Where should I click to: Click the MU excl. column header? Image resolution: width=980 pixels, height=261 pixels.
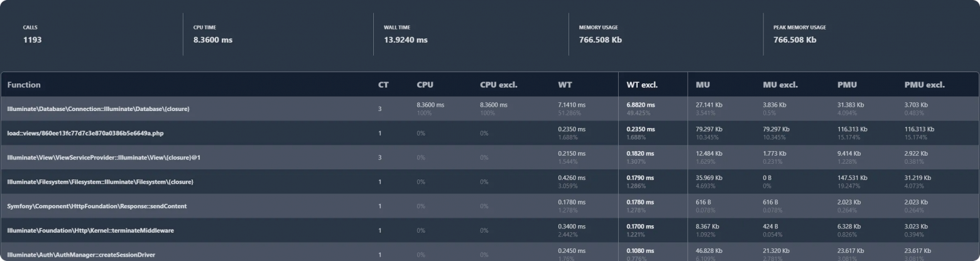pyautogui.click(x=780, y=85)
